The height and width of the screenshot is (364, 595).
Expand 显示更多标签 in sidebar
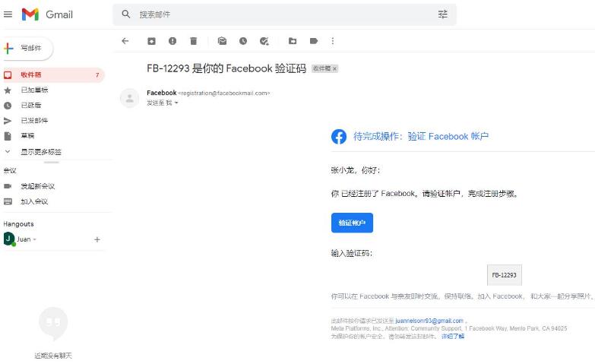(40, 152)
